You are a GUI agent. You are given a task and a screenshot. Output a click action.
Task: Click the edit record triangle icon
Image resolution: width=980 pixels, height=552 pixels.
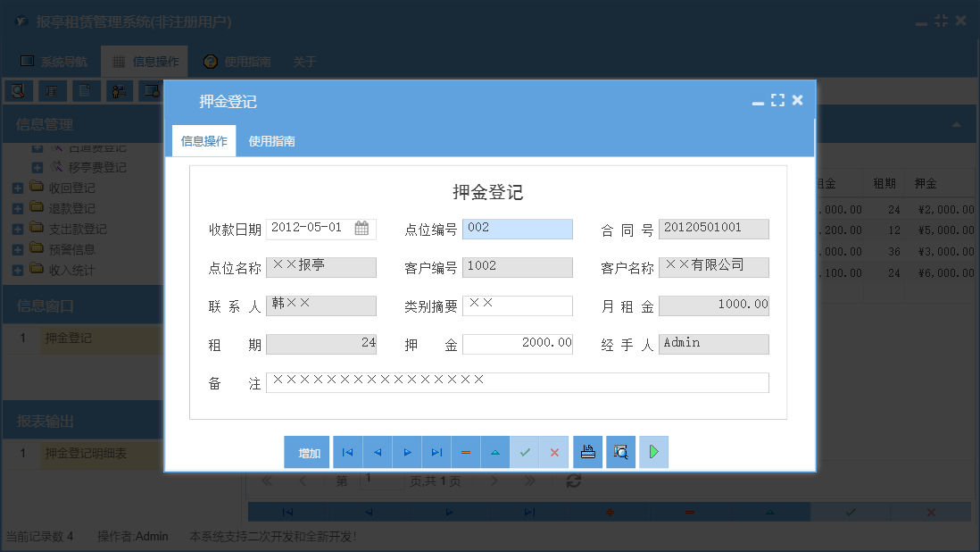tap(494, 452)
